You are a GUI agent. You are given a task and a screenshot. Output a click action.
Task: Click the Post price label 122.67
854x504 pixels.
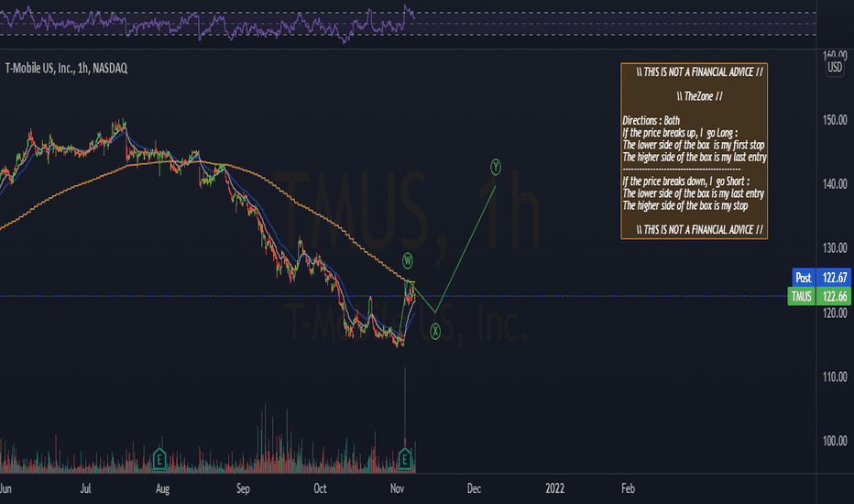(820, 278)
